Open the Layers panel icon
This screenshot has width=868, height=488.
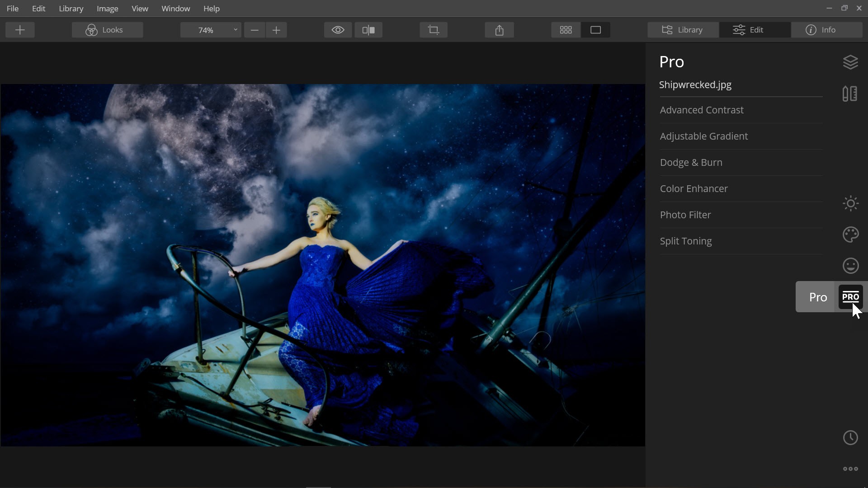coord(850,62)
